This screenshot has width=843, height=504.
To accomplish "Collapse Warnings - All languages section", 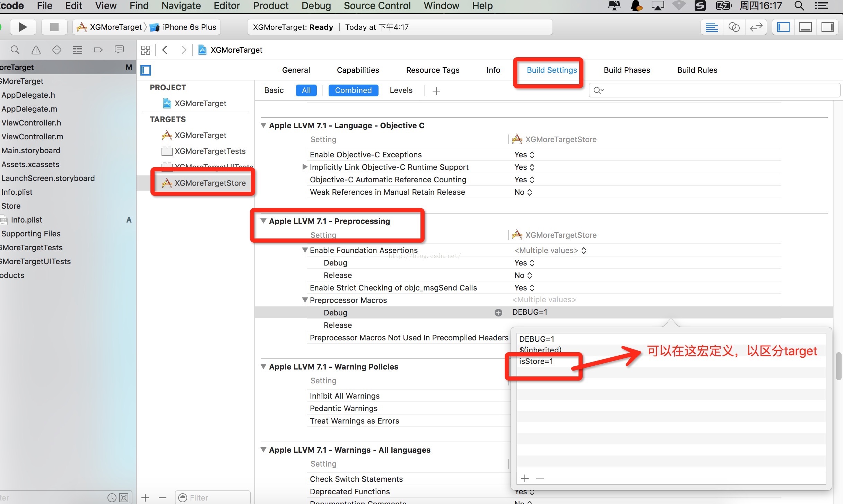I will (x=263, y=450).
